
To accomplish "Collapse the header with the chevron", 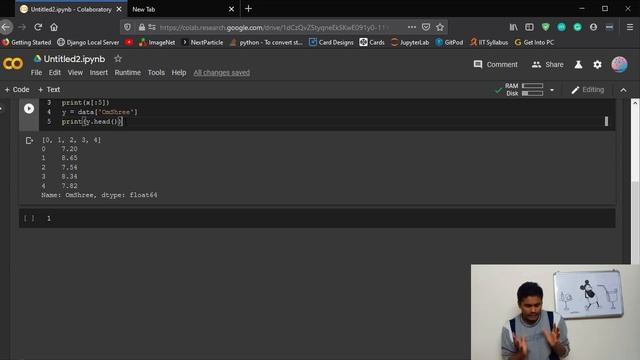I will click(623, 90).
